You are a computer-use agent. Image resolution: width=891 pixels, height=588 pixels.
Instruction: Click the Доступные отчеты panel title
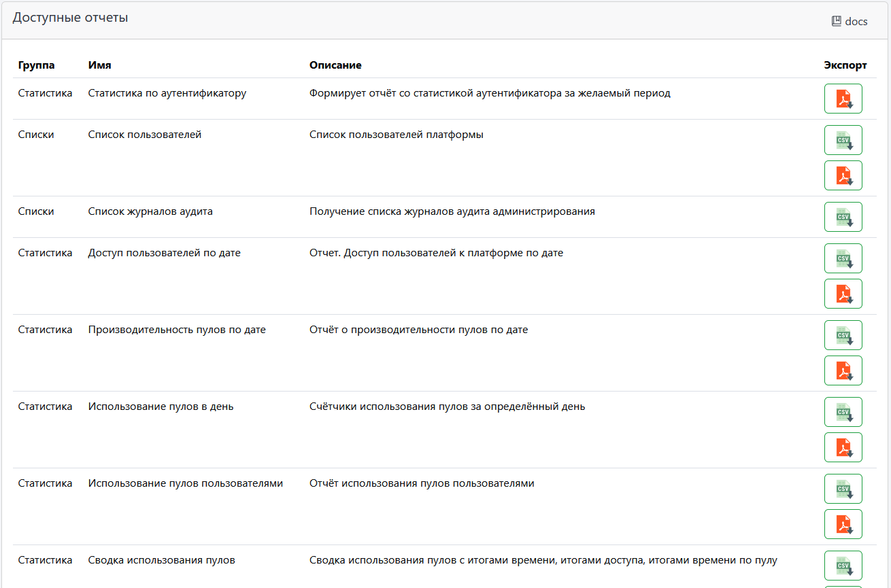pos(70,18)
